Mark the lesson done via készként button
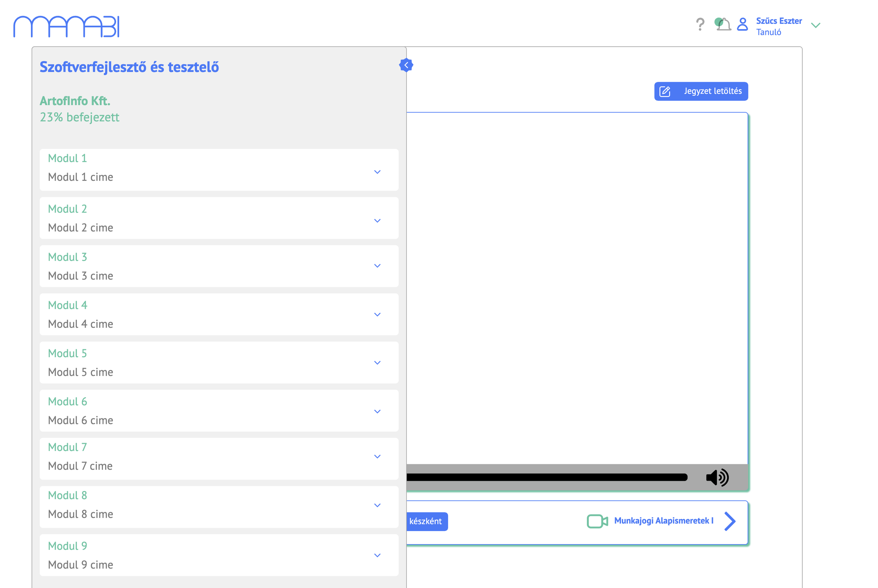The image size is (878, 588). 427,521
